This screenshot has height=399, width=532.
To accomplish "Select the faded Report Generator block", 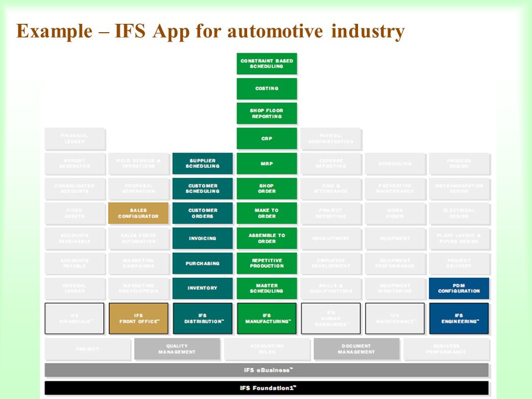I will [x=75, y=163].
